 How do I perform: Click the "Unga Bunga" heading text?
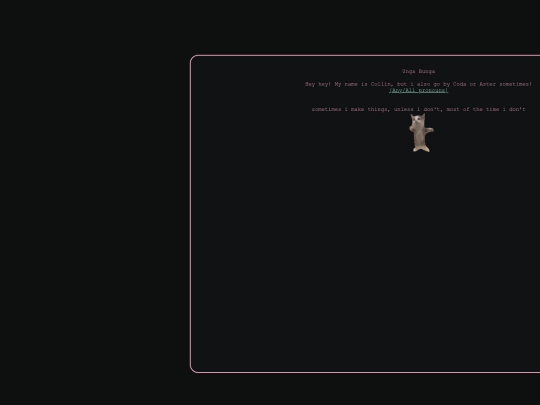tap(418, 71)
